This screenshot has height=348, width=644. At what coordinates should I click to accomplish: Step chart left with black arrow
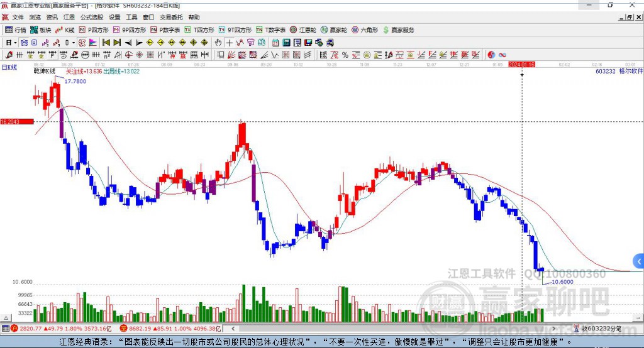[128, 43]
